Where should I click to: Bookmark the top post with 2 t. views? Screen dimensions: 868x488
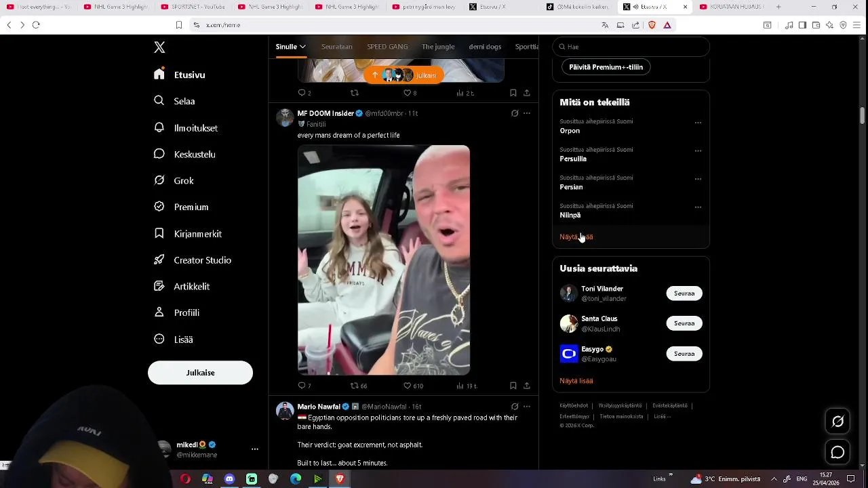point(513,93)
